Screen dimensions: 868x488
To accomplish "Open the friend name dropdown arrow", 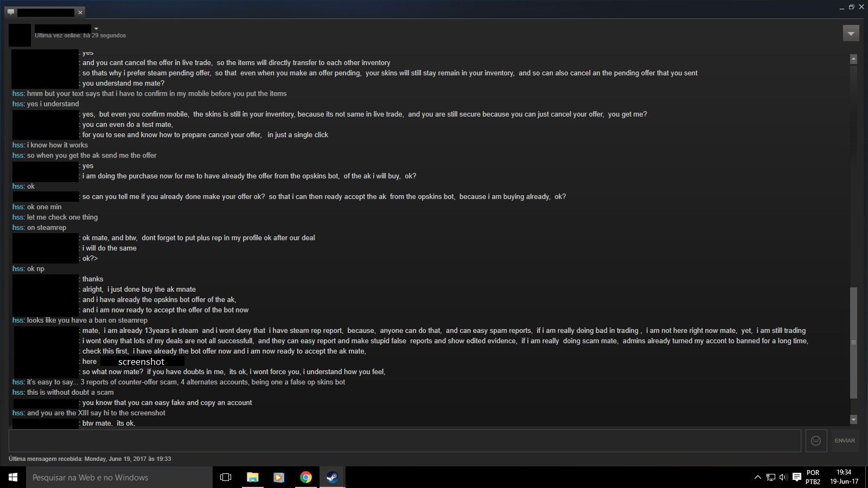I will [x=96, y=29].
